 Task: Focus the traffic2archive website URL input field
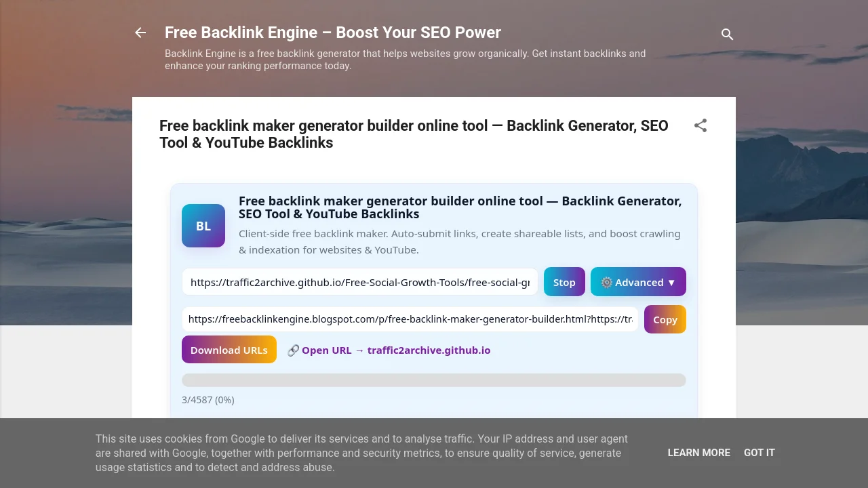360,282
